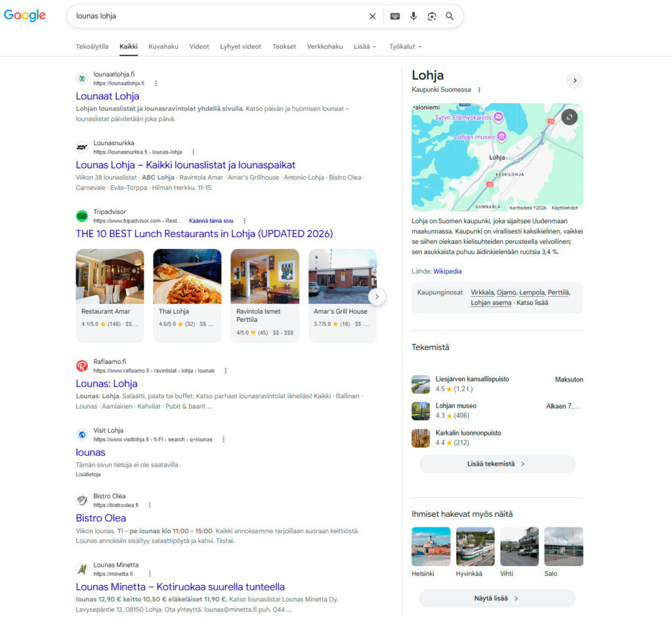Image resolution: width=672 pixels, height=620 pixels.
Task: Open options menu for Bistro Olea result
Action: pos(150,505)
